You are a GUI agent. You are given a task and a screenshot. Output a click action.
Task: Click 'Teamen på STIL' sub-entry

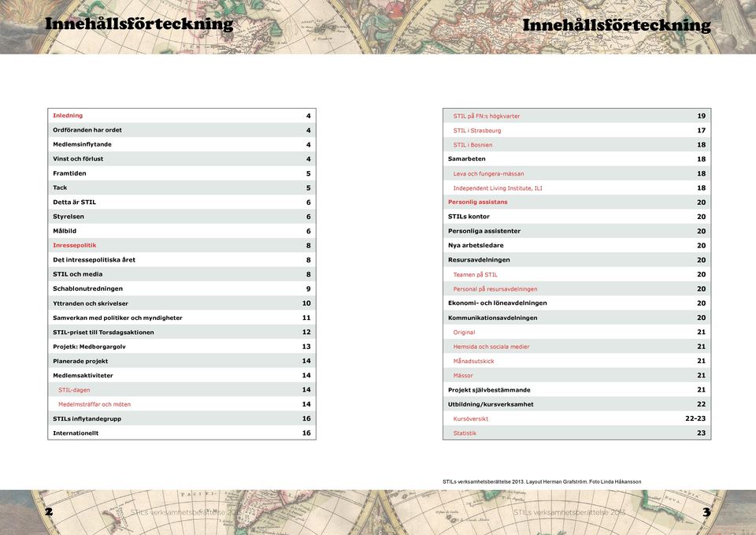pos(577,274)
